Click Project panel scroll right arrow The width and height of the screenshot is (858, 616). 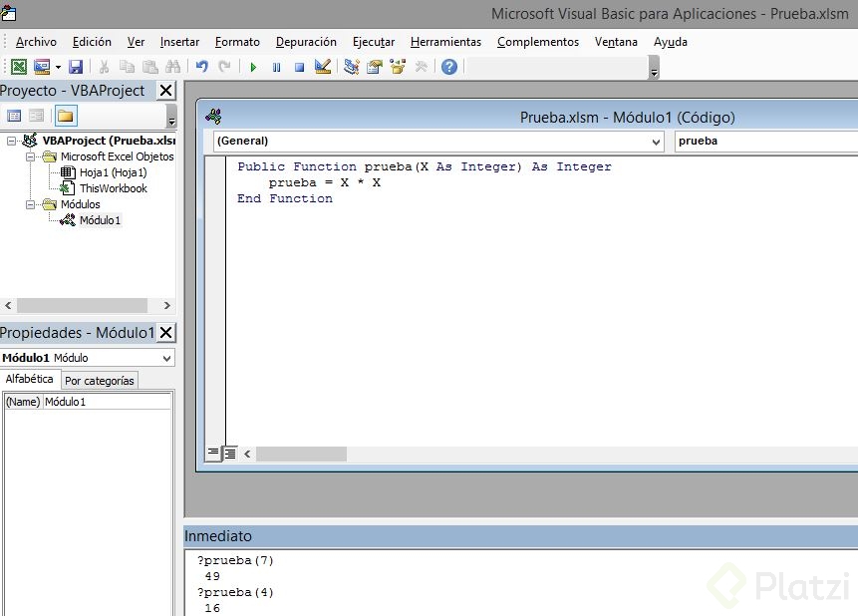point(167,306)
